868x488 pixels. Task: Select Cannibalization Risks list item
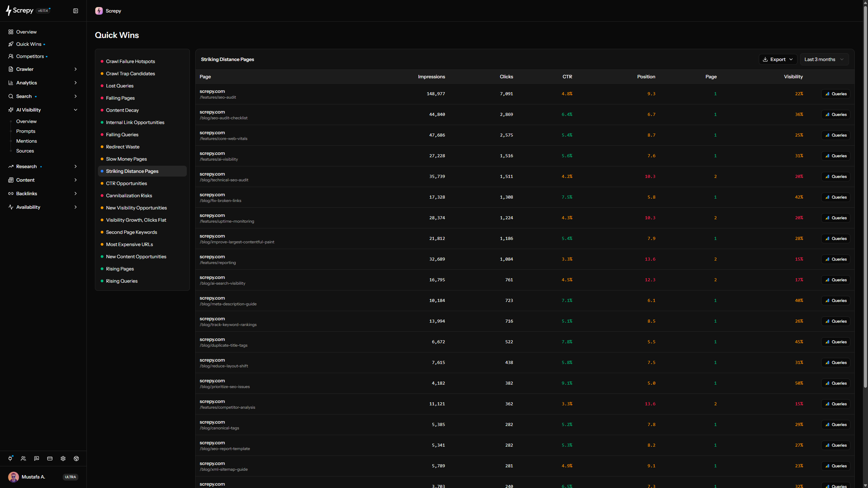point(142,196)
